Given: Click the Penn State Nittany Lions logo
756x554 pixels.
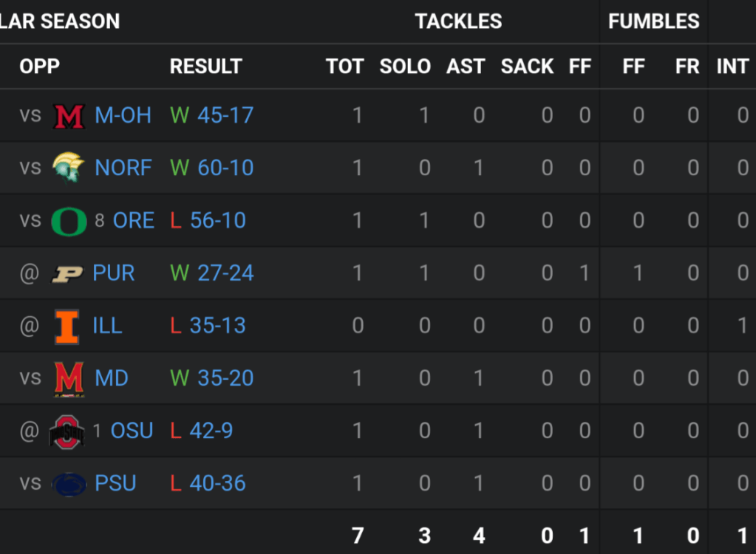Looking at the screenshot, I should (69, 485).
